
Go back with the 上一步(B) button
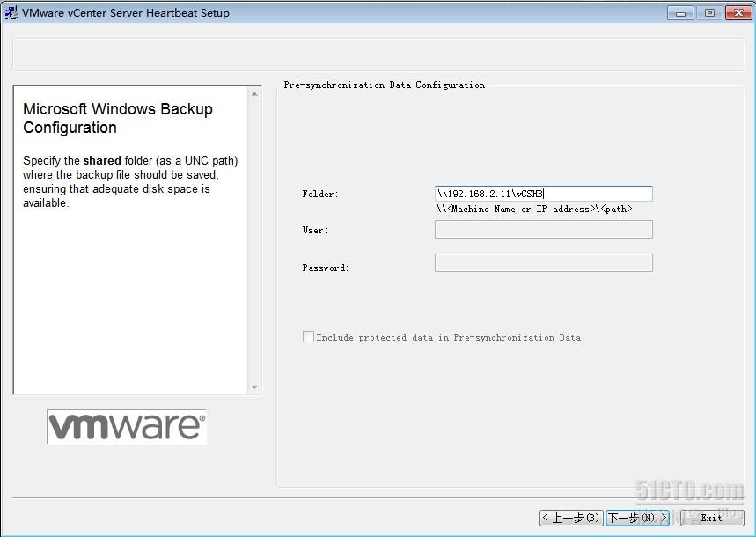[x=571, y=518]
